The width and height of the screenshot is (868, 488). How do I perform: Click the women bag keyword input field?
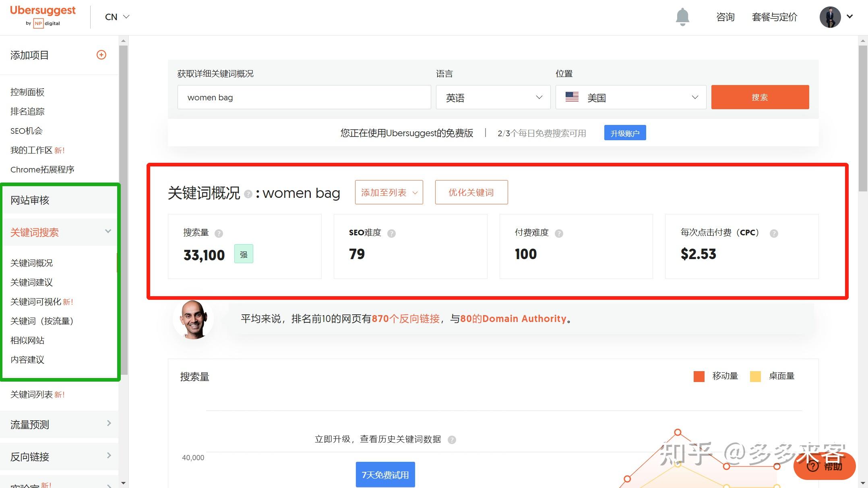tap(304, 97)
